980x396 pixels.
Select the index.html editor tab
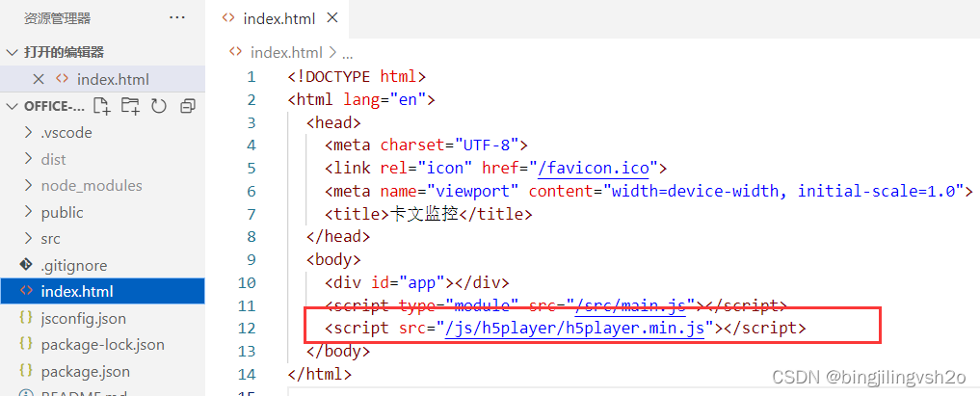click(278, 18)
